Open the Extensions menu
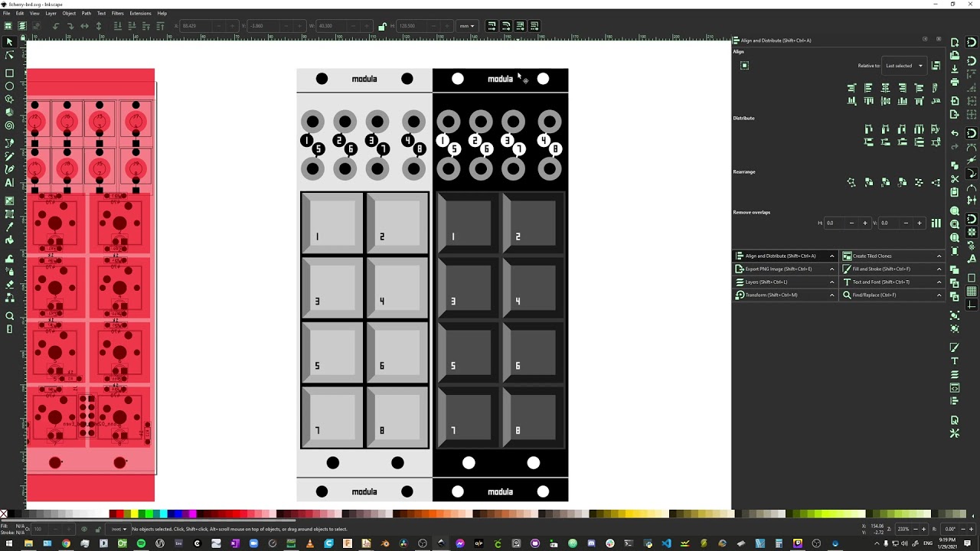The width and height of the screenshot is (980, 551). tap(140, 13)
